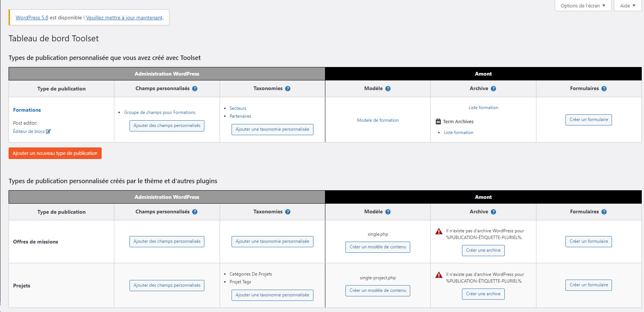Screen dimensions: 644x312
Task: Click help icon next to Champs personnalisés in second table
Action: click(195, 212)
